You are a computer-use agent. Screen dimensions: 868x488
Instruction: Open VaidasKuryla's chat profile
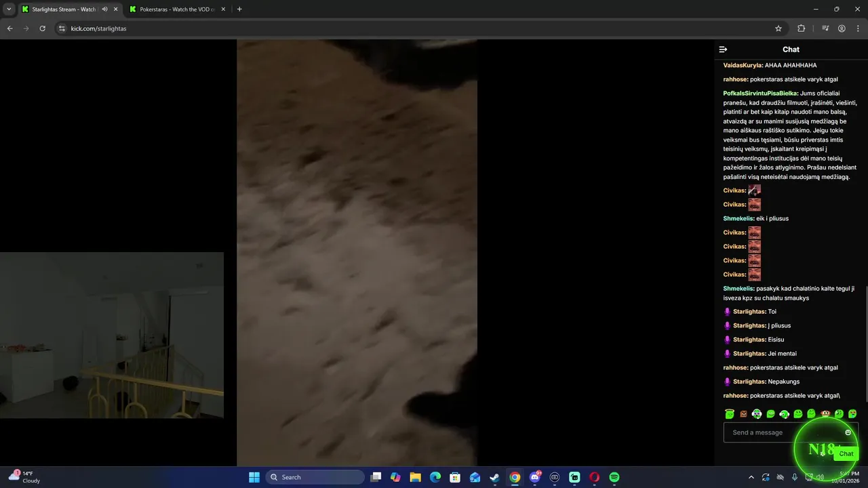coord(743,65)
